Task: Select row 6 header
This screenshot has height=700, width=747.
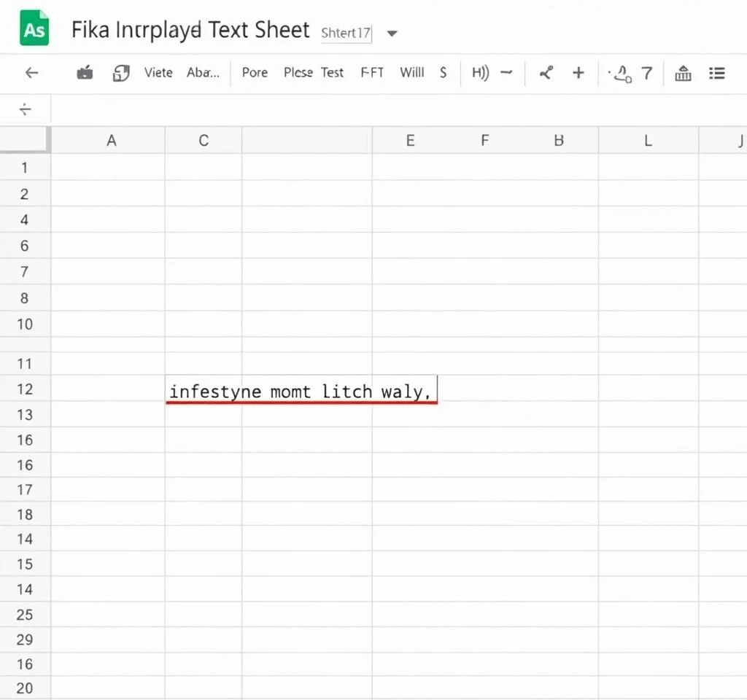Action: tap(25, 246)
